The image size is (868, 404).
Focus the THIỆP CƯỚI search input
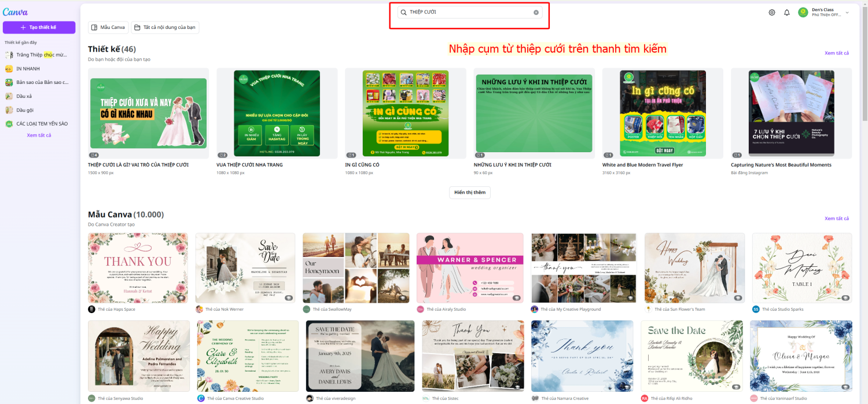470,12
